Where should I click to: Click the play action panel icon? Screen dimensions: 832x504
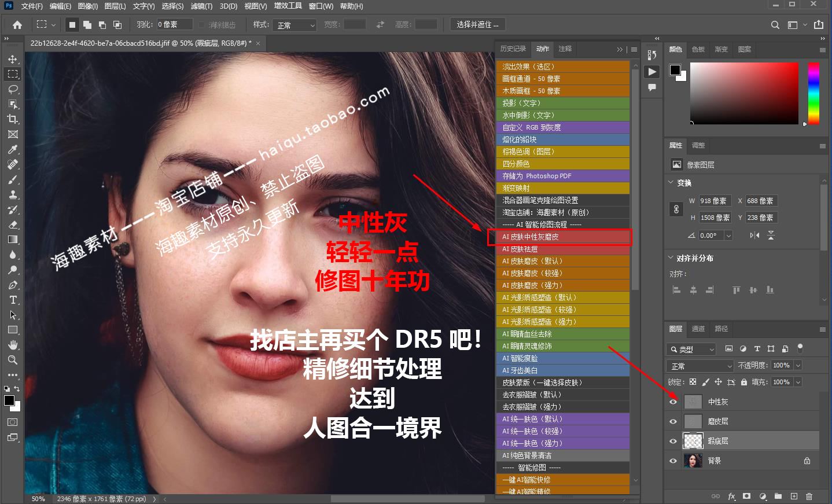click(x=652, y=72)
